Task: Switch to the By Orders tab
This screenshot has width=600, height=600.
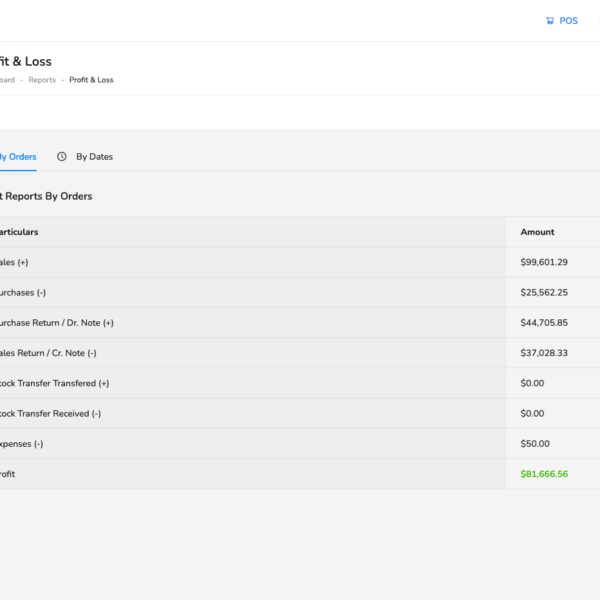Action: pyautogui.click(x=18, y=157)
